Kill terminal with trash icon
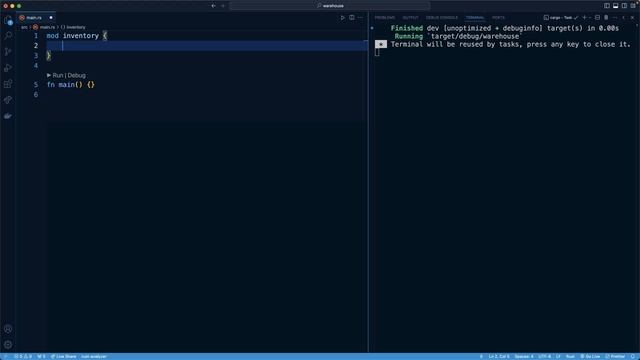This screenshot has height=360, width=640. click(606, 18)
